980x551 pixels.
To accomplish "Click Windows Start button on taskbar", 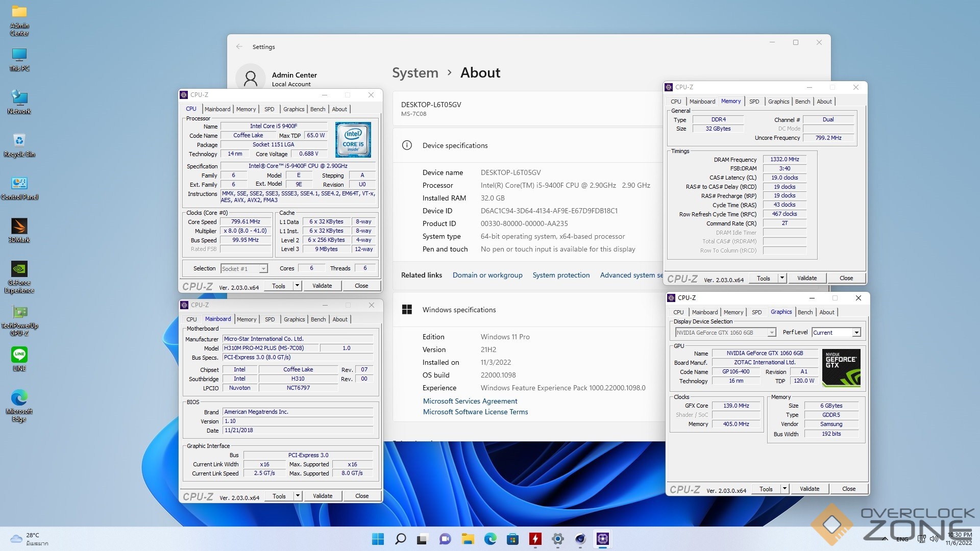I will [378, 539].
